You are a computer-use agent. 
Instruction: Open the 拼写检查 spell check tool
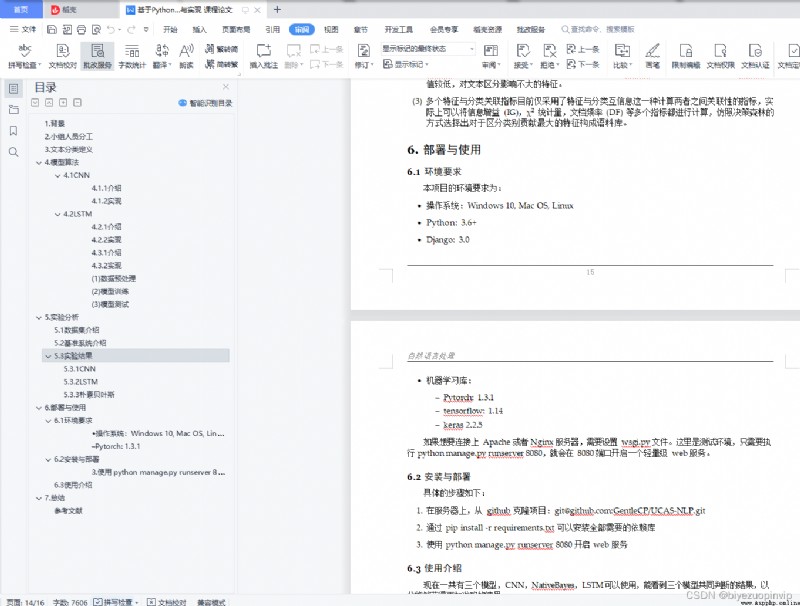24,56
